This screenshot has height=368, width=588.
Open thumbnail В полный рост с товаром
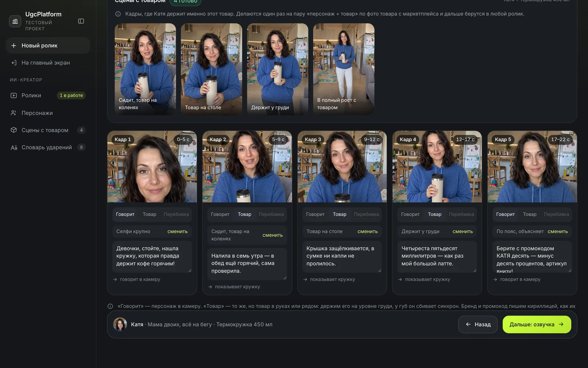coord(344,69)
